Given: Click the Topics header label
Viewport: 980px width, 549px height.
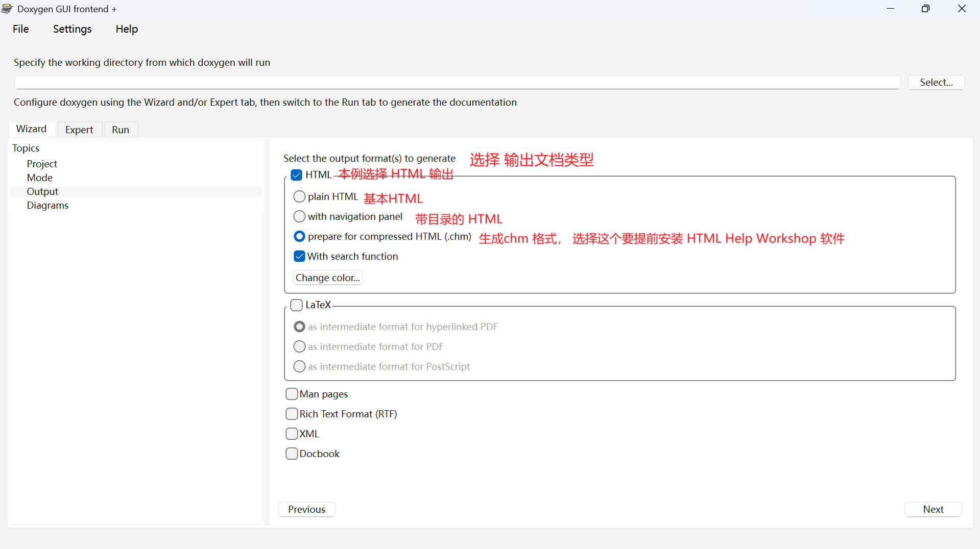Looking at the screenshot, I should tap(26, 148).
